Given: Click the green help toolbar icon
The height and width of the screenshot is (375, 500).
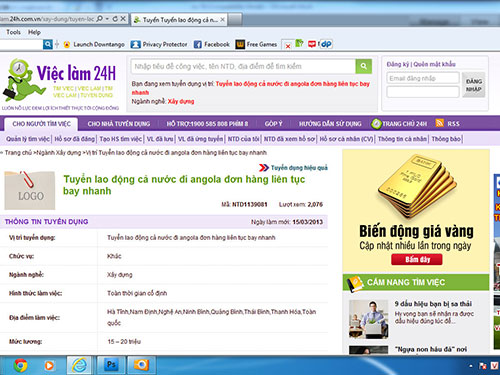Looking at the screenshot, I should [299, 43].
